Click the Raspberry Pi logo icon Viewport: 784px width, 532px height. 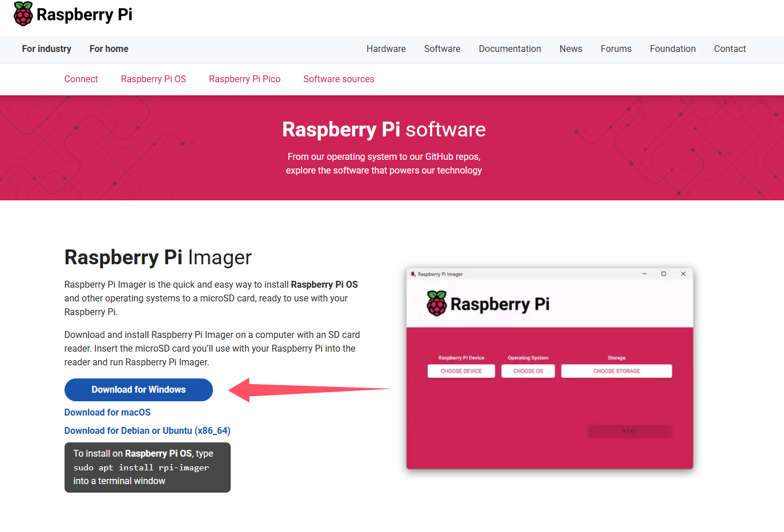[x=23, y=14]
